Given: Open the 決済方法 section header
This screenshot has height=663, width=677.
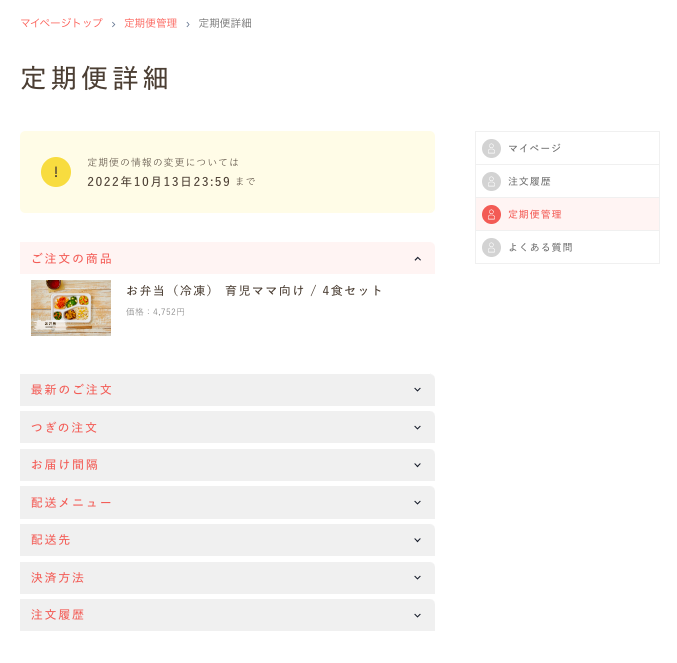Looking at the screenshot, I should tap(228, 578).
